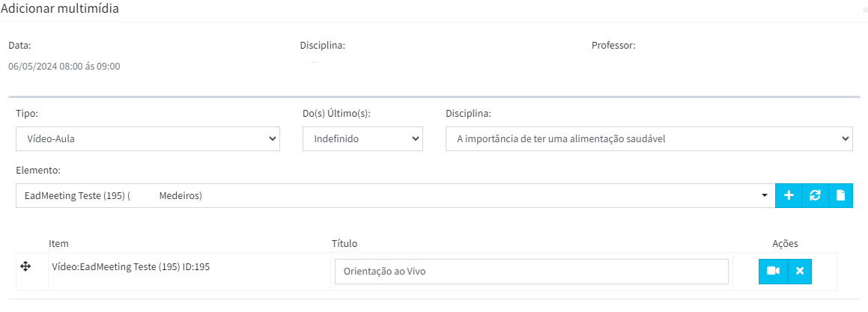Click the move handle arrows icon

(25, 266)
